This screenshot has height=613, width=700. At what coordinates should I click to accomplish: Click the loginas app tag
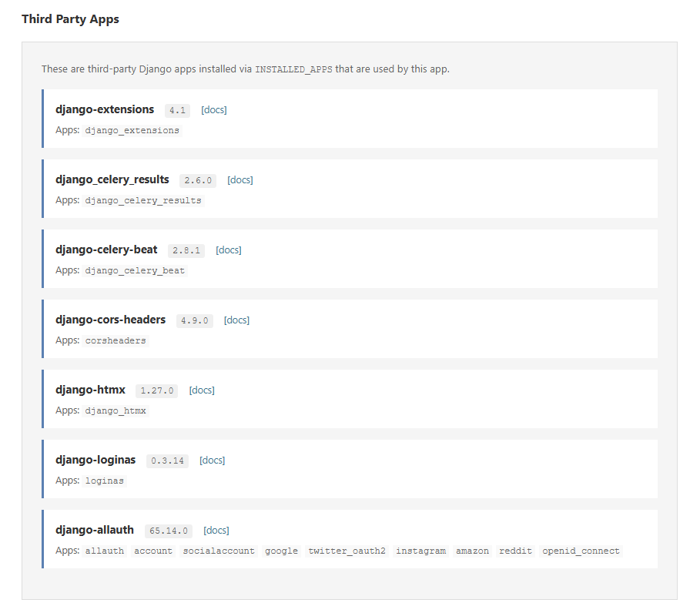104,481
